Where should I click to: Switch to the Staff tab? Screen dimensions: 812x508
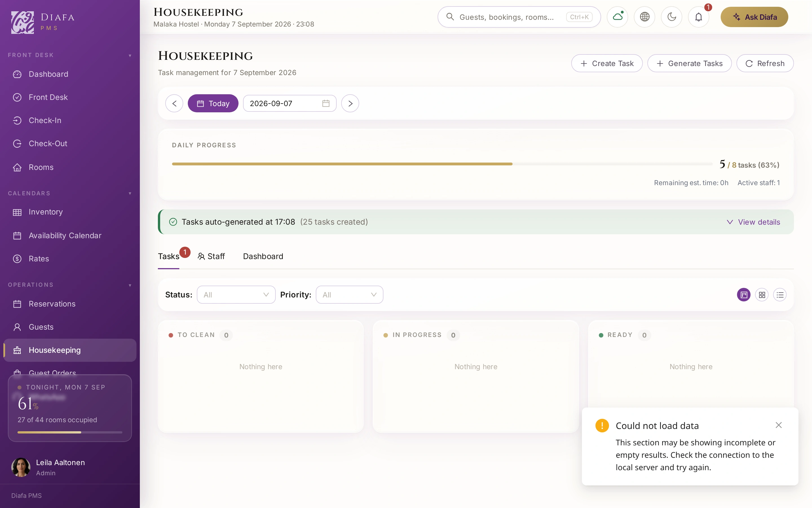tap(211, 256)
